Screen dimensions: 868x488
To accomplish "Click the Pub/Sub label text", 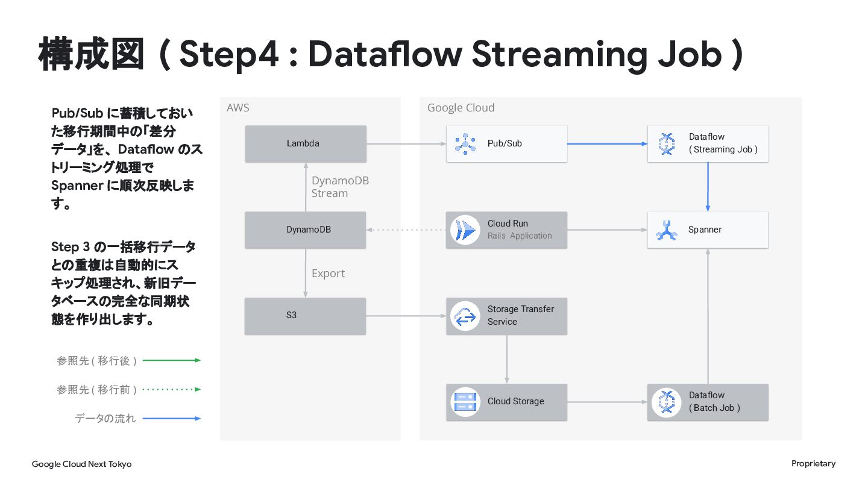I will [x=505, y=143].
